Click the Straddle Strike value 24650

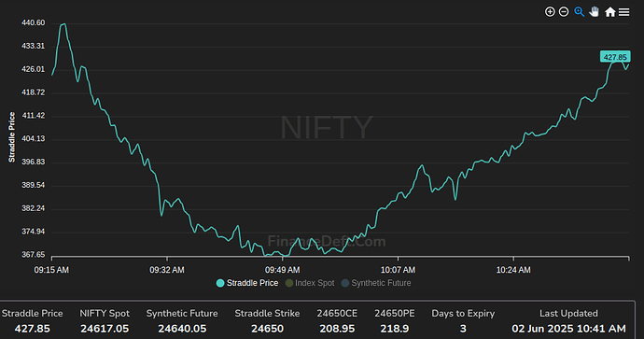(267, 329)
